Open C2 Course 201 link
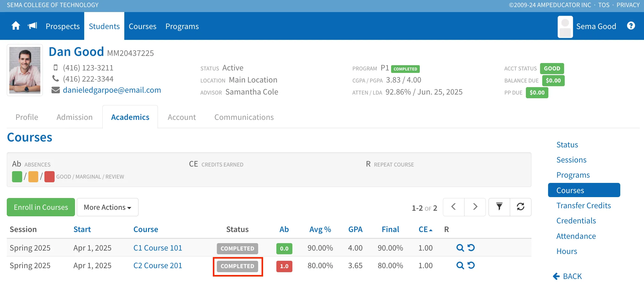Image resolution: width=644 pixels, height=283 pixels. click(158, 265)
